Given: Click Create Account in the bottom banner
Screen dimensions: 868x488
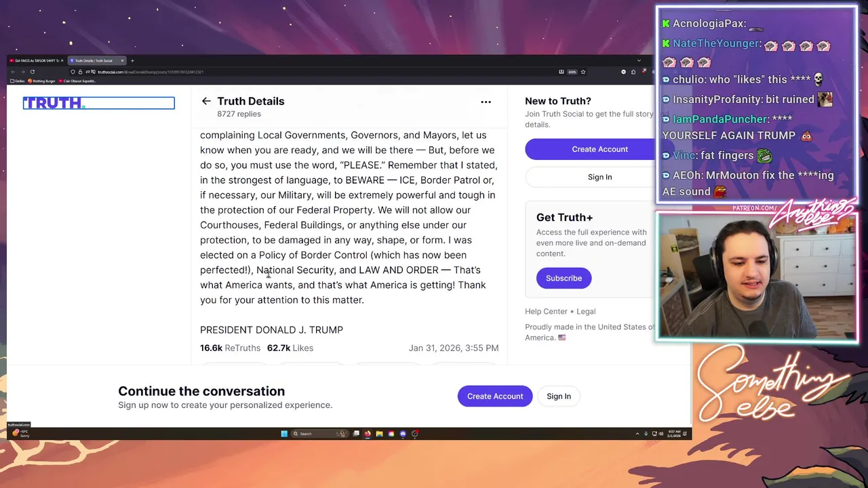Looking at the screenshot, I should click(x=495, y=396).
